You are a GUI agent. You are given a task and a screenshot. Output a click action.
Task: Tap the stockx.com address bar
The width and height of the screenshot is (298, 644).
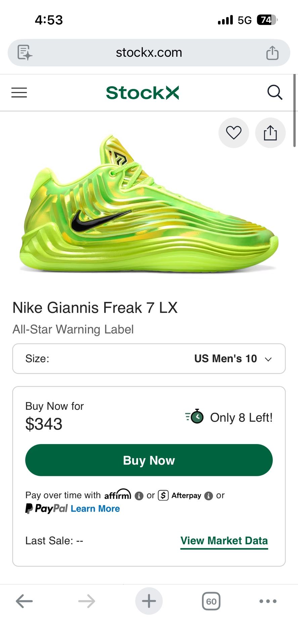[x=149, y=53]
